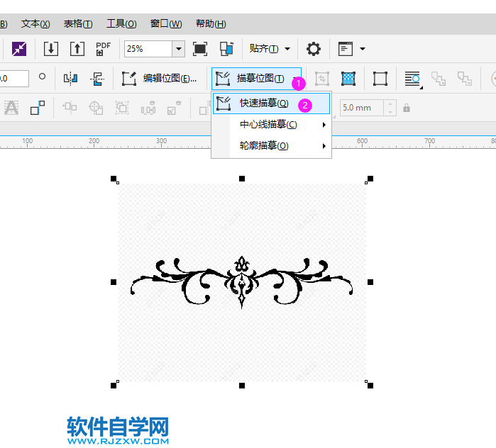Click the first grayed order icon
This screenshot has width=496, height=448.
439,79
